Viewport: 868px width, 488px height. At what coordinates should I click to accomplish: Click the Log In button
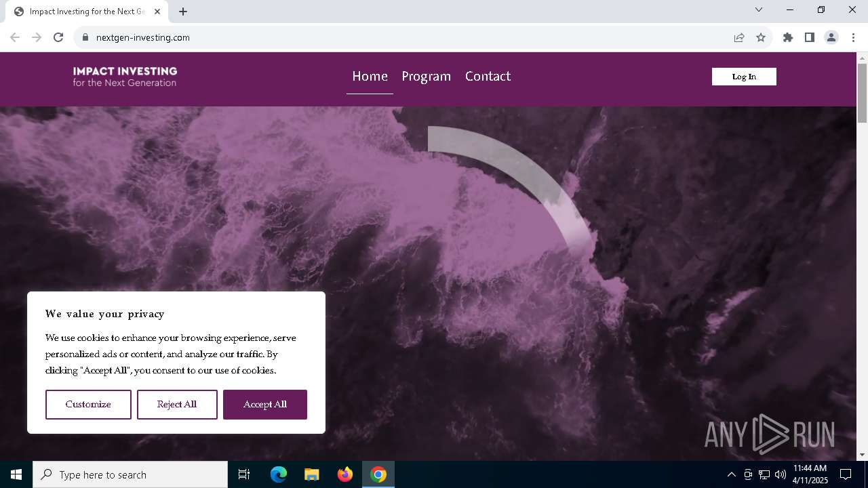pos(744,77)
